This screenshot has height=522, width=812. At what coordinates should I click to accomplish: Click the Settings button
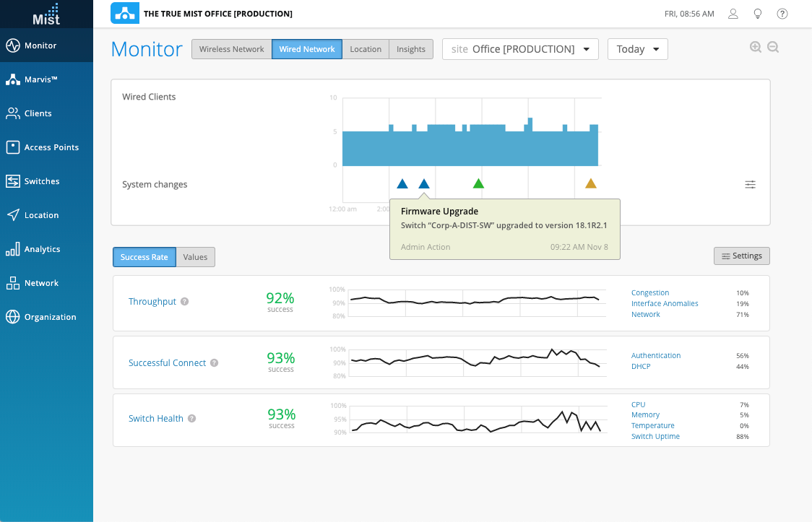point(741,256)
